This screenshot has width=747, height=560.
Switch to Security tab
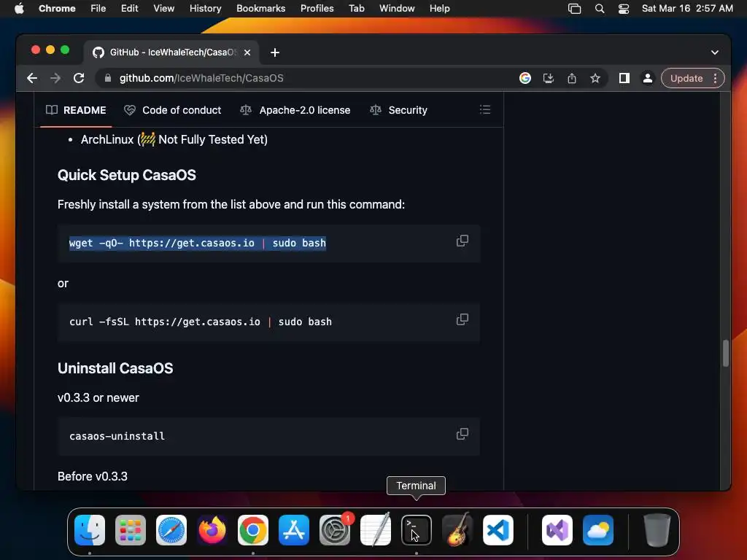[x=399, y=110]
